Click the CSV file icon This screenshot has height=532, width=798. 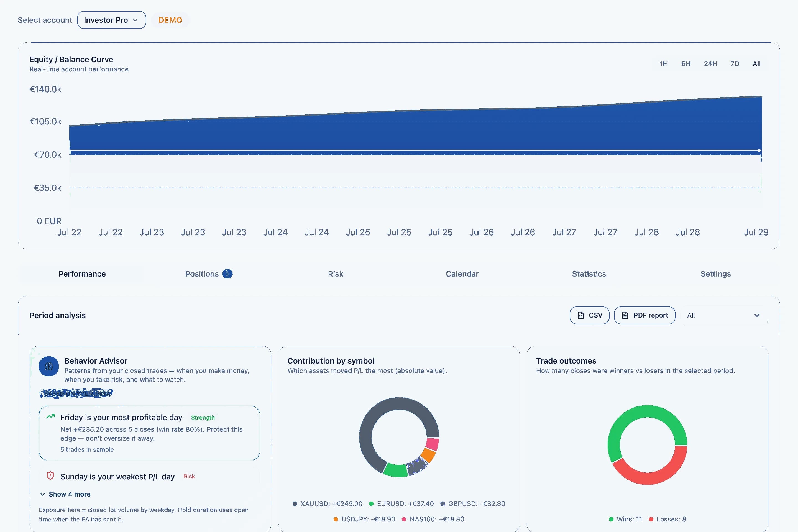[x=580, y=315]
